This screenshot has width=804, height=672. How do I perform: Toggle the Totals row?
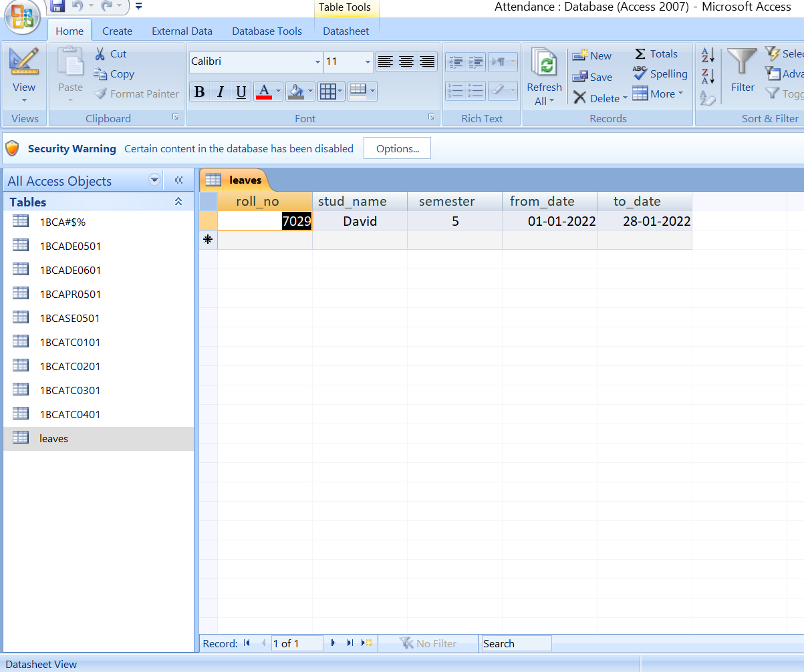coord(656,54)
